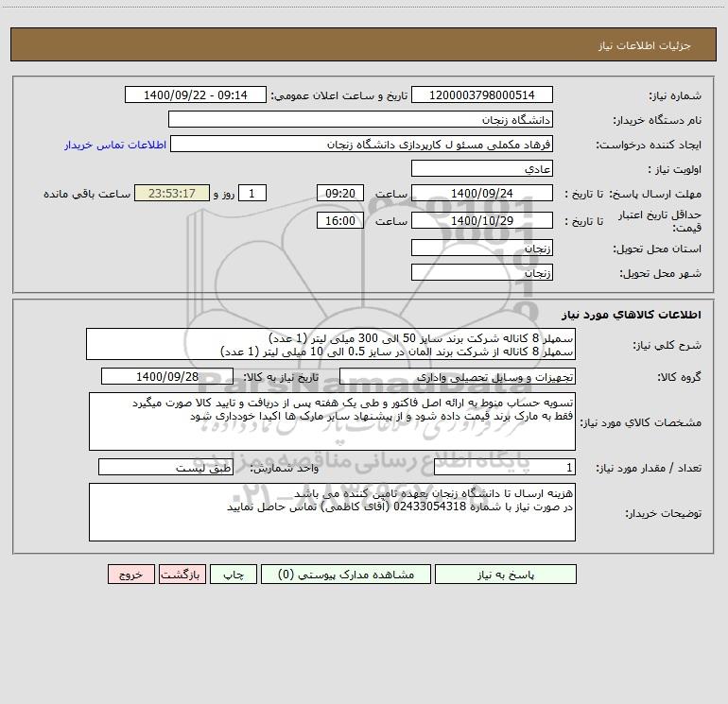The image size is (728, 704).
Task: Click the buyer name field 'دانشگاه زنجان'
Action: point(360,120)
